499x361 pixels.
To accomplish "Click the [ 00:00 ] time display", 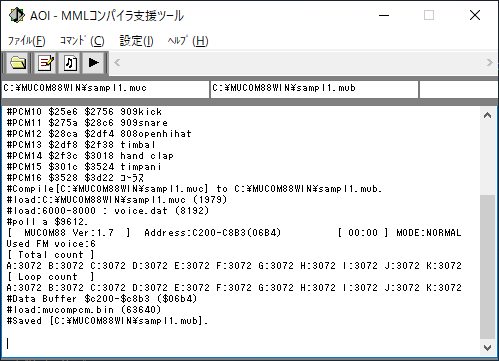I will (363, 233).
